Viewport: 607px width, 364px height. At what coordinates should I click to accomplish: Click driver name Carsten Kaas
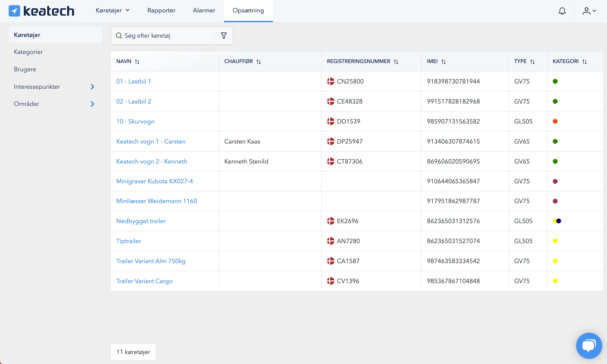[x=242, y=141]
